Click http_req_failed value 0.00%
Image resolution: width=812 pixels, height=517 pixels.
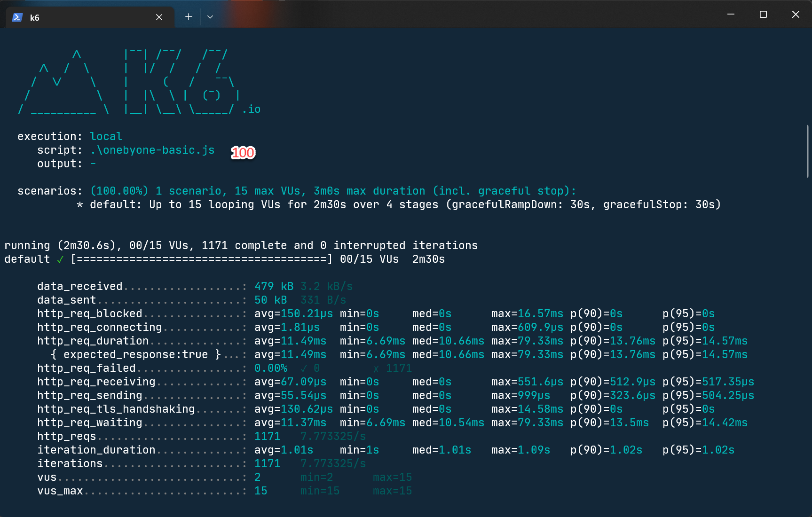[271, 368]
